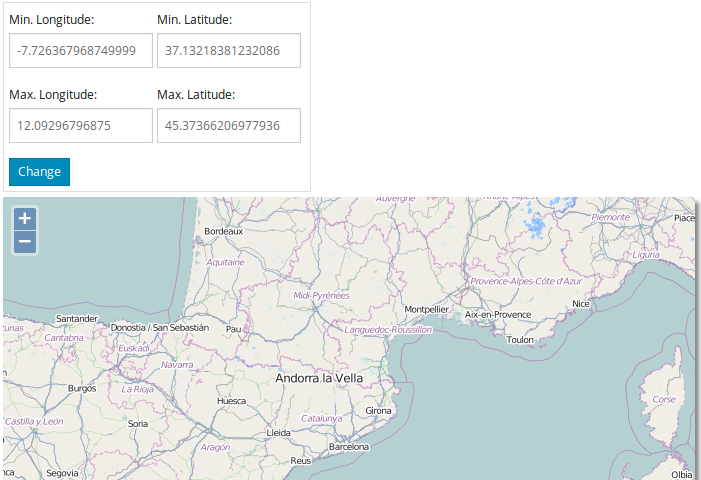The width and height of the screenshot is (701, 480).
Task: Click the Provence-Alpes-Côte d'Azur region label
Action: [x=526, y=282]
